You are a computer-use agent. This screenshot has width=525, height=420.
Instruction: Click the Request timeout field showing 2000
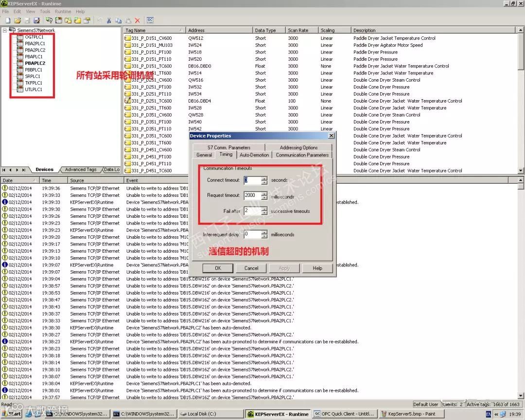252,195
